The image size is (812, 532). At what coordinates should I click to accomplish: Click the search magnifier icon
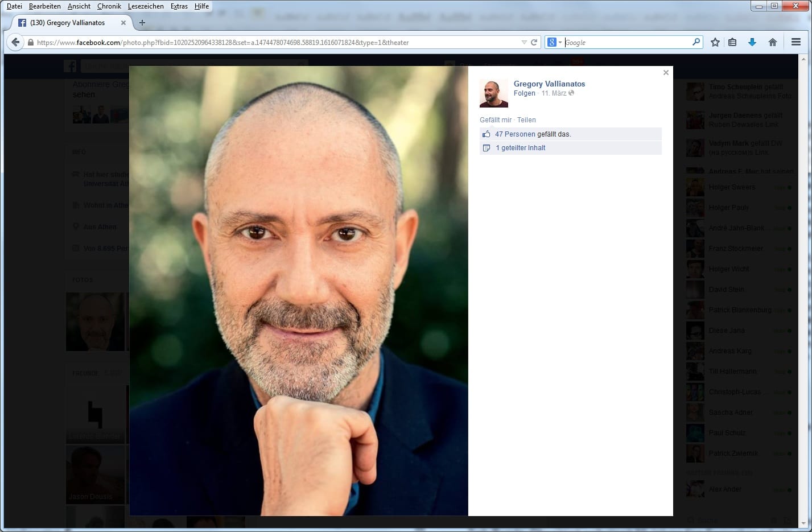click(x=696, y=42)
